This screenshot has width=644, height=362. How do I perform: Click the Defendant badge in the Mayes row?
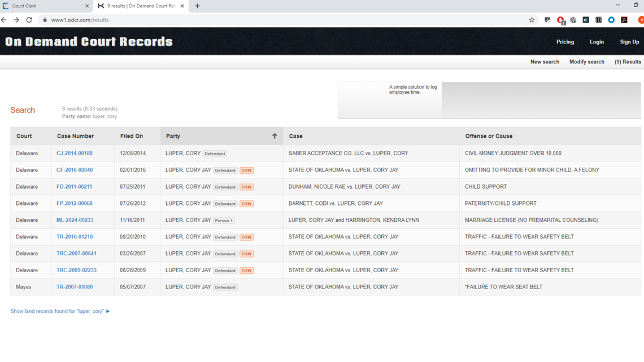click(225, 287)
